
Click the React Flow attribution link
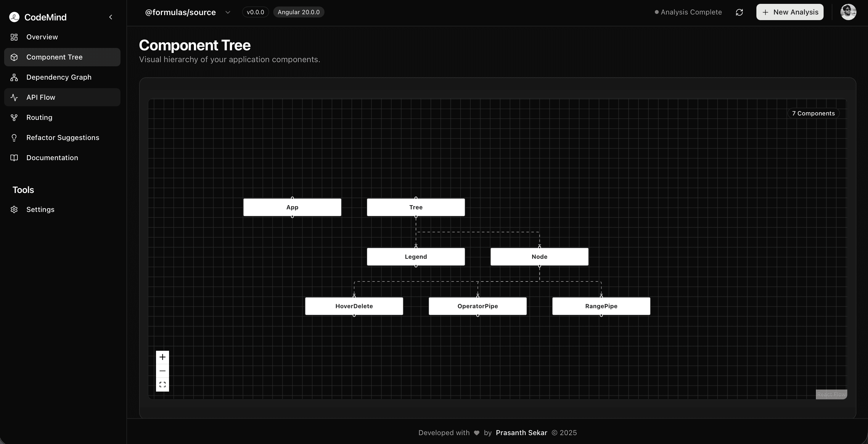pyautogui.click(x=831, y=395)
